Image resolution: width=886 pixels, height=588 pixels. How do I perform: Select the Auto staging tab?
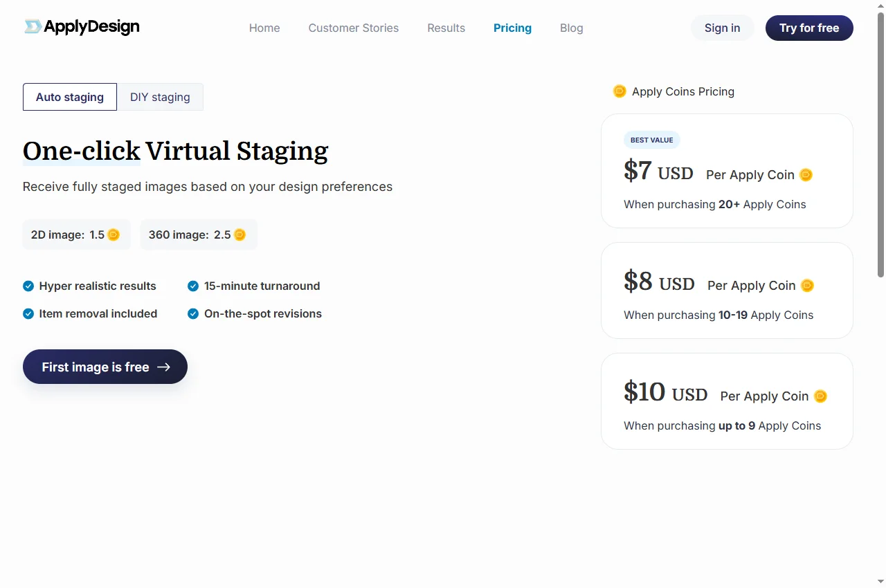coord(70,97)
